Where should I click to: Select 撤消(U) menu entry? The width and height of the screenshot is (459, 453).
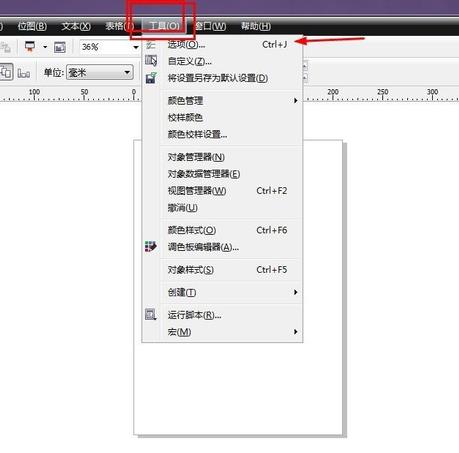coord(222,208)
